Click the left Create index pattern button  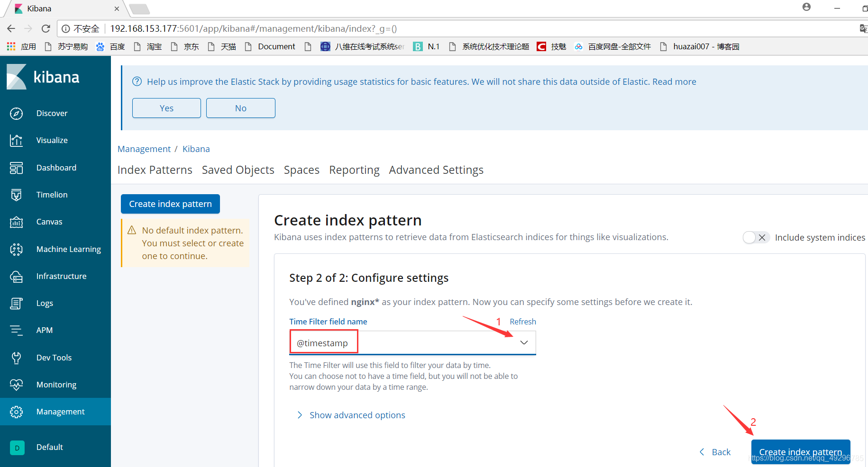[x=170, y=204]
